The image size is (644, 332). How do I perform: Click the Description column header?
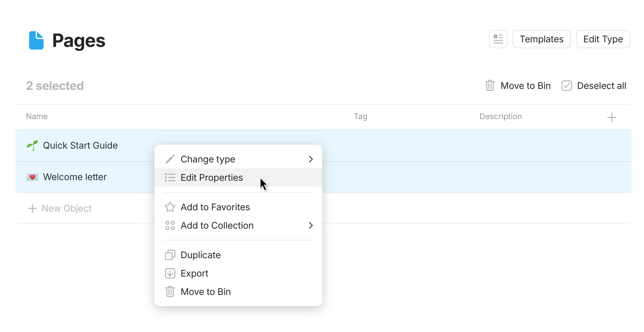[500, 116]
